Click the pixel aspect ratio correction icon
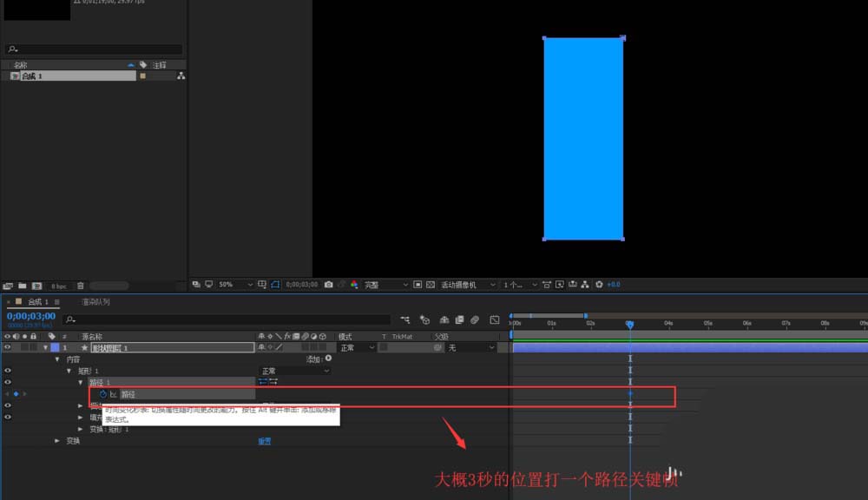 click(546, 285)
